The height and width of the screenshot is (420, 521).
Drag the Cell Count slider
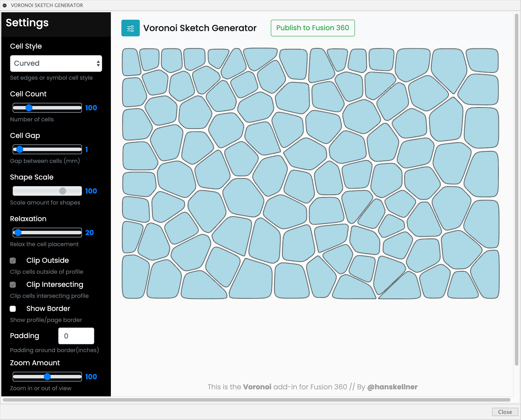point(29,108)
